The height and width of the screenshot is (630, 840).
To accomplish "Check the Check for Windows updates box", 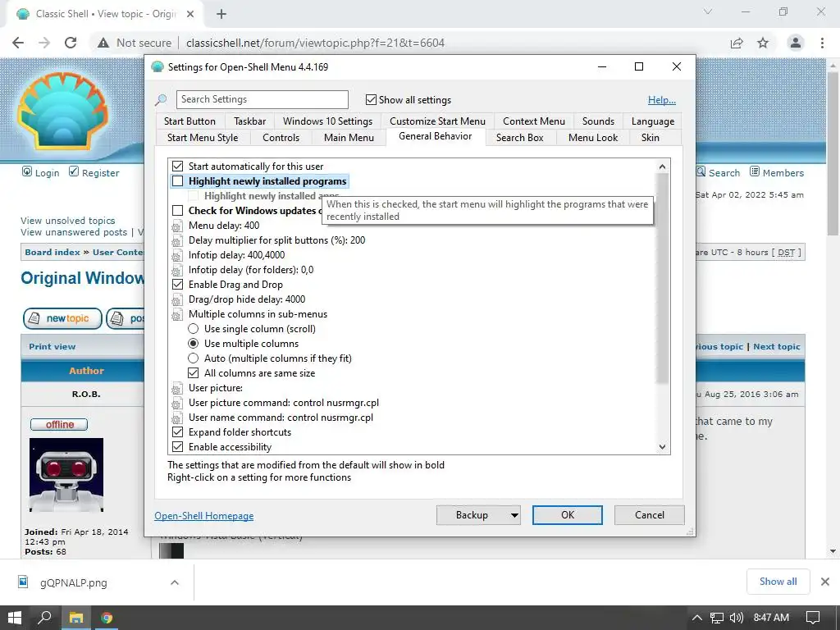I will coord(178,211).
